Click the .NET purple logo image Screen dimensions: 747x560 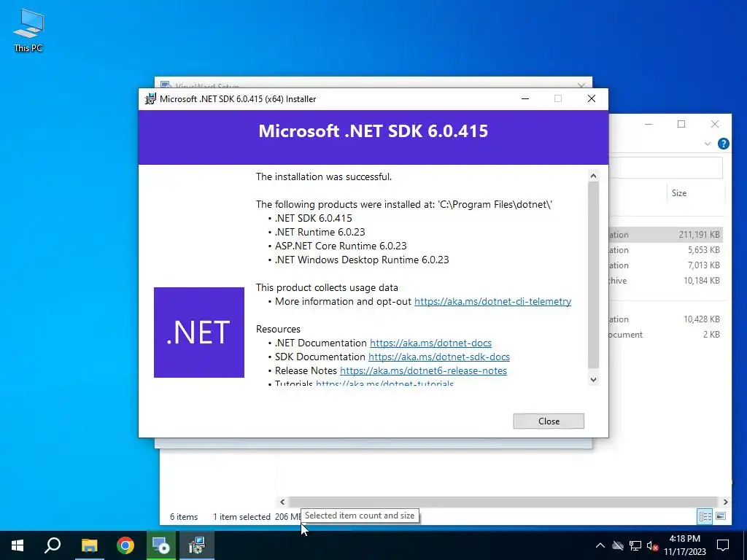point(199,332)
